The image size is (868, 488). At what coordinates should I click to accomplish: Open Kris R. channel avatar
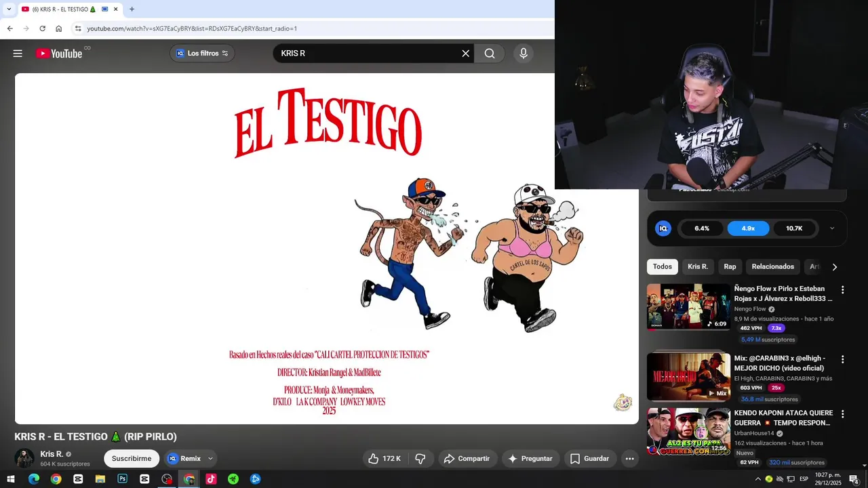[24, 458]
